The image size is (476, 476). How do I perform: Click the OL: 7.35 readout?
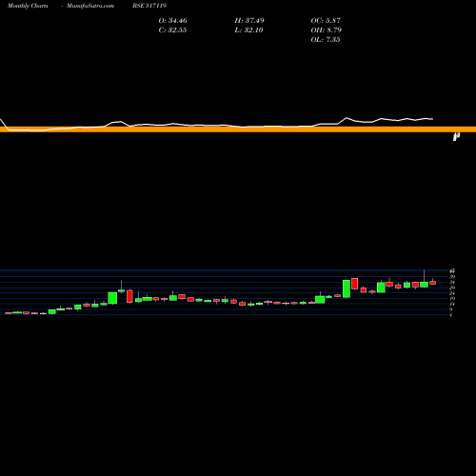coord(326,40)
